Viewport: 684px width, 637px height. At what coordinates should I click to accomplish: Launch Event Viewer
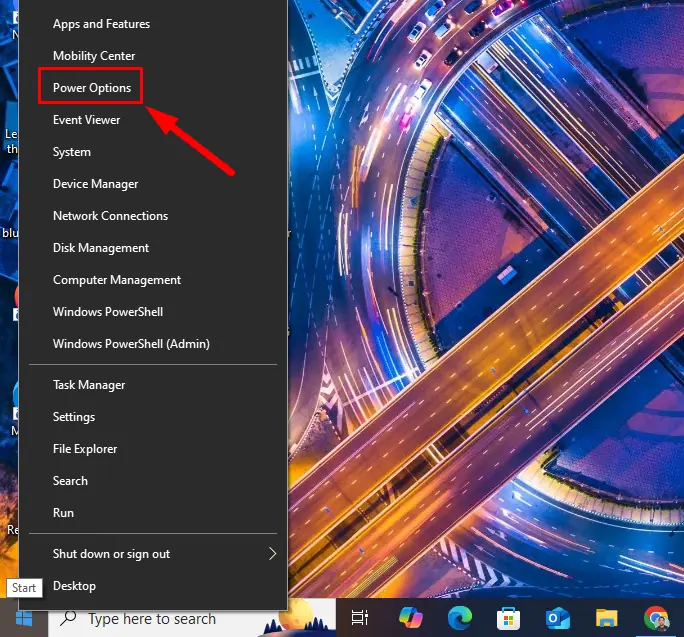point(153,120)
